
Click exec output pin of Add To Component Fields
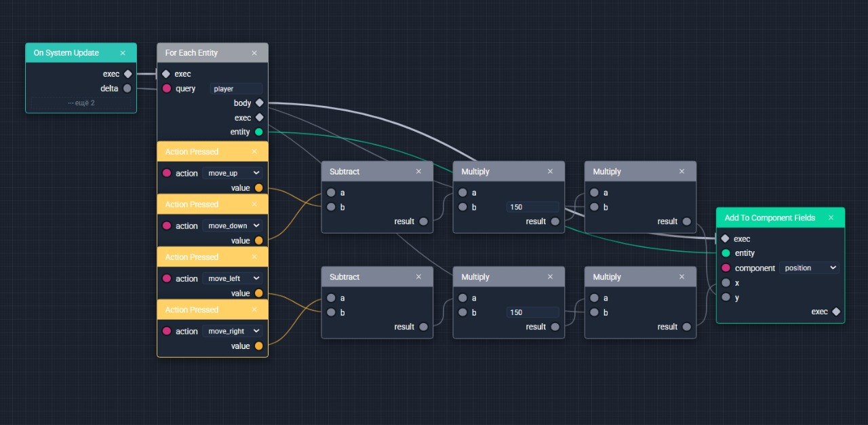(x=836, y=312)
